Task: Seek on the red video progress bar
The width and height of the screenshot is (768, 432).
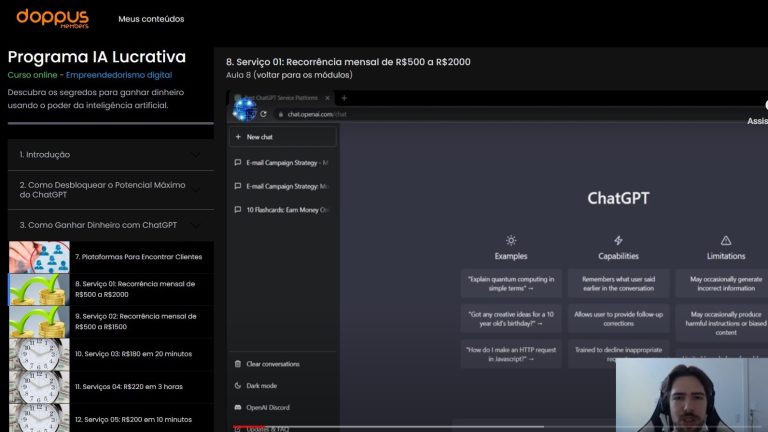Action: coord(248,427)
